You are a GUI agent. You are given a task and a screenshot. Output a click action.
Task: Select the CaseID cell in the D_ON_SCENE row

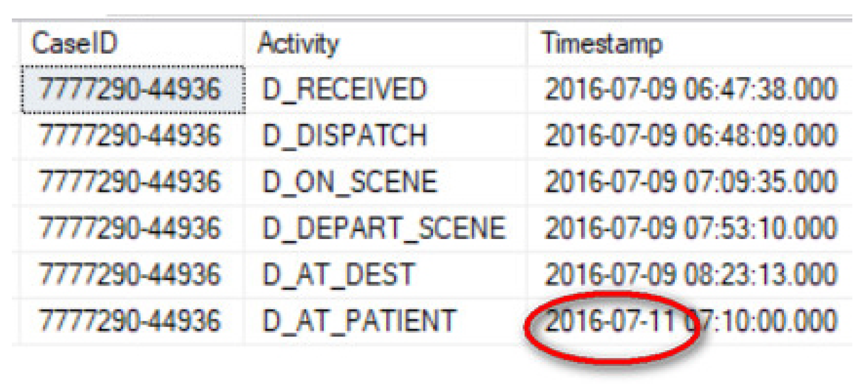[133, 182]
